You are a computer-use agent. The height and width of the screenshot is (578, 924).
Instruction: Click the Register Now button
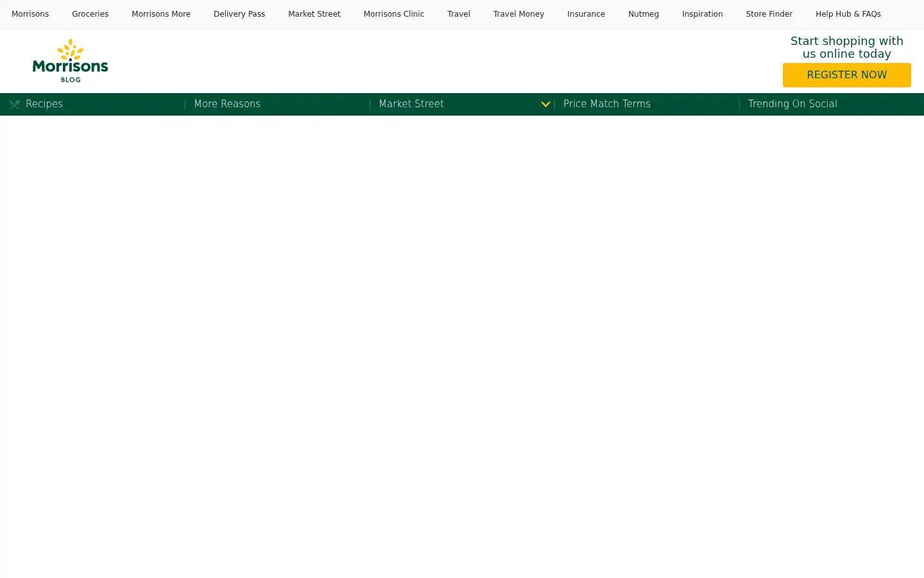point(847,75)
